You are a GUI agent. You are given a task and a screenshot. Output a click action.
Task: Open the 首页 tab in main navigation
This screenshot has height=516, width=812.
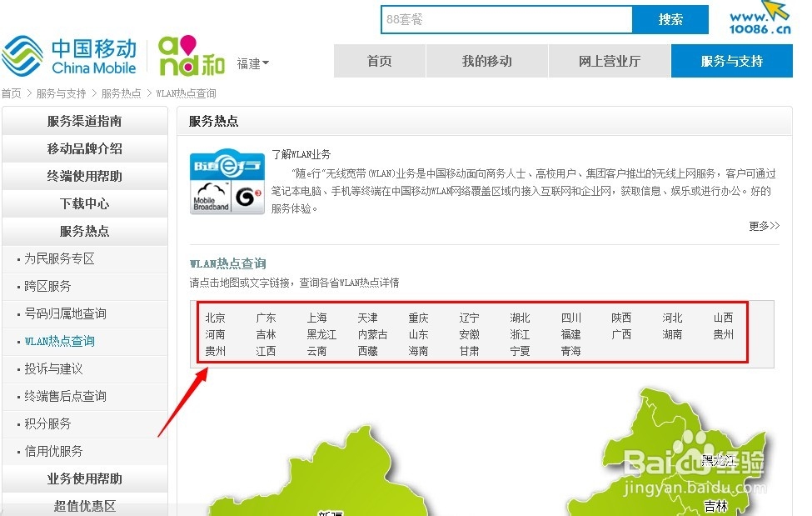tap(380, 61)
